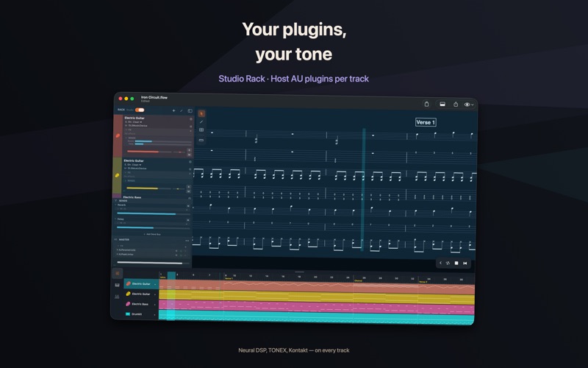Mute the red Electric Guitar rack track
The image size is (588, 368).
pyautogui.click(x=189, y=155)
